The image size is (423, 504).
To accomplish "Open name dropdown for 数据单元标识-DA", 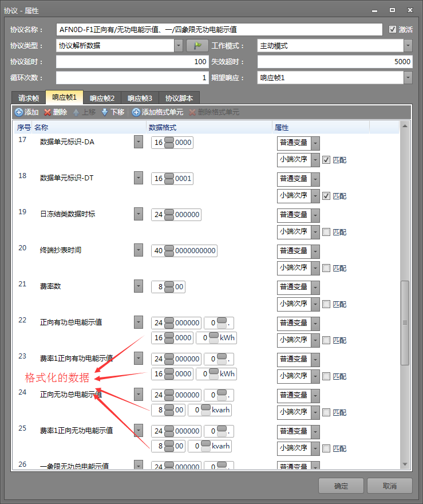I will pyautogui.click(x=139, y=142).
